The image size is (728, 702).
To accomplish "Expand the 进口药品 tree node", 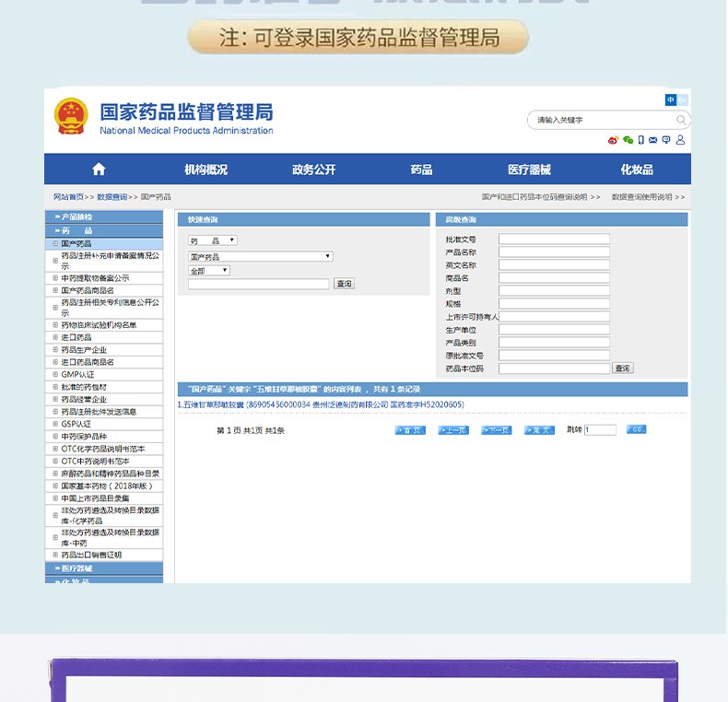I will tap(54, 337).
